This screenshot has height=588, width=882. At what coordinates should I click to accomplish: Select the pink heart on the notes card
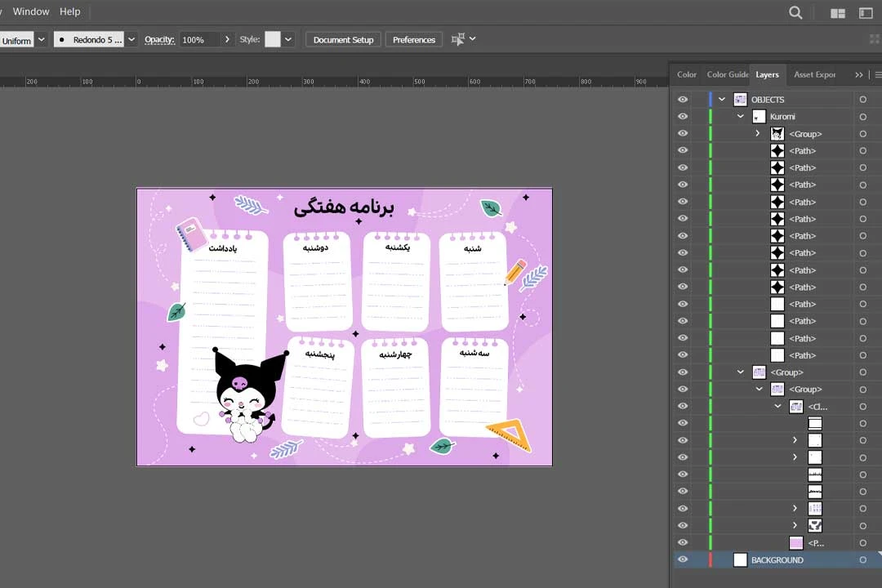(x=202, y=419)
